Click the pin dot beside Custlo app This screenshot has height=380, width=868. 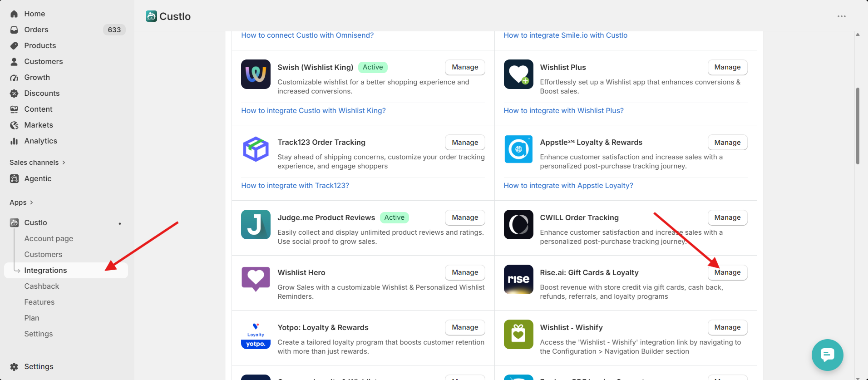coord(120,223)
